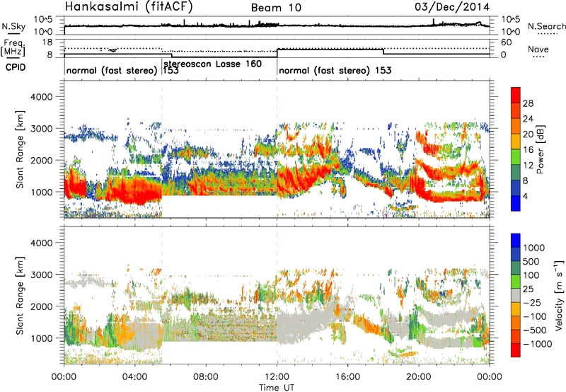The width and height of the screenshot is (566, 392).
Task: Click the 'Time UT' axis label
Action: click(277, 388)
